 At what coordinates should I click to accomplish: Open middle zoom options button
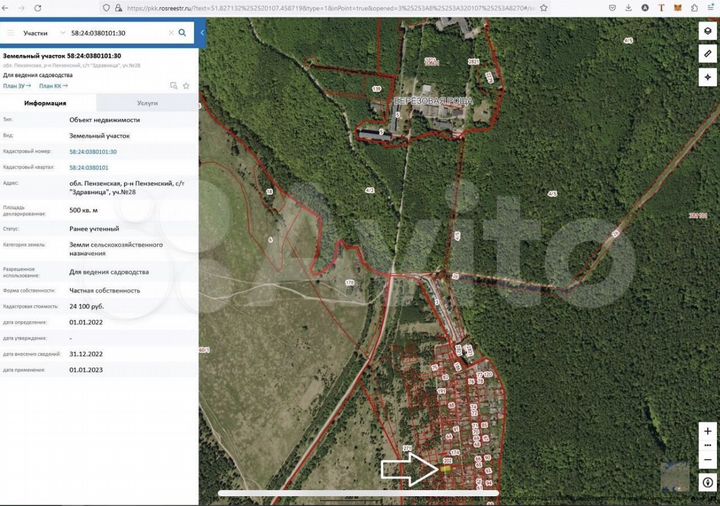pyautogui.click(x=707, y=445)
